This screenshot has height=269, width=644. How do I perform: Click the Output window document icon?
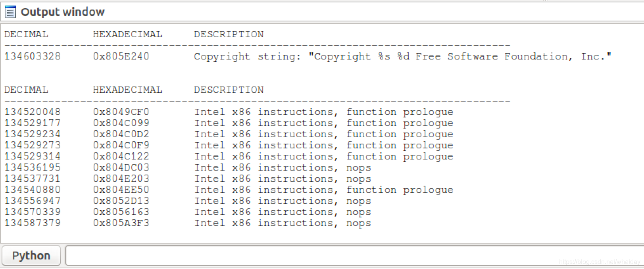tap(10, 12)
